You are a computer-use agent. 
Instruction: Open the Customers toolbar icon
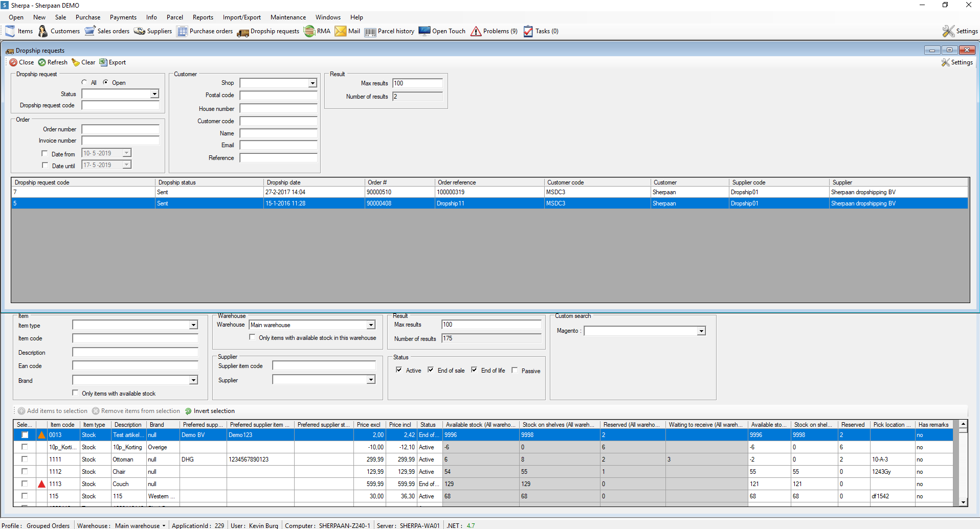(43, 31)
